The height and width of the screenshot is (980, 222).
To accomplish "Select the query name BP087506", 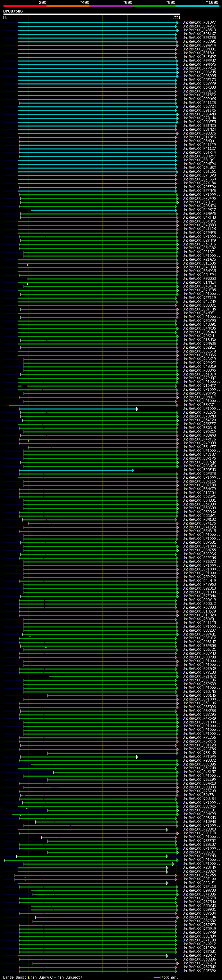I will tap(13, 11).
